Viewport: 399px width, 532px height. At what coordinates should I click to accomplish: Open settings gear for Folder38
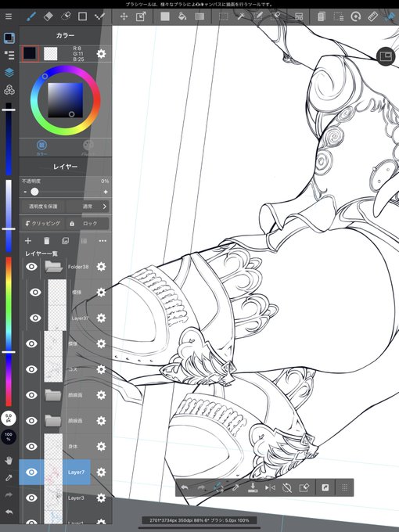pyautogui.click(x=101, y=266)
